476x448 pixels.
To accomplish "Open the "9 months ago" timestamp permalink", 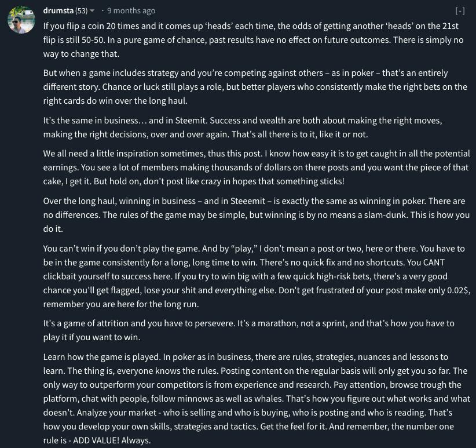I will click(x=131, y=10).
